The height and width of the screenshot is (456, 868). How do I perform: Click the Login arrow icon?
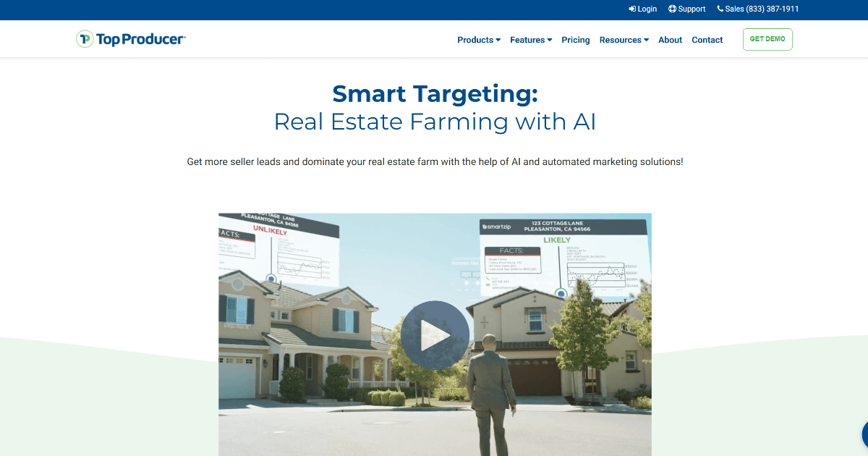coord(631,9)
